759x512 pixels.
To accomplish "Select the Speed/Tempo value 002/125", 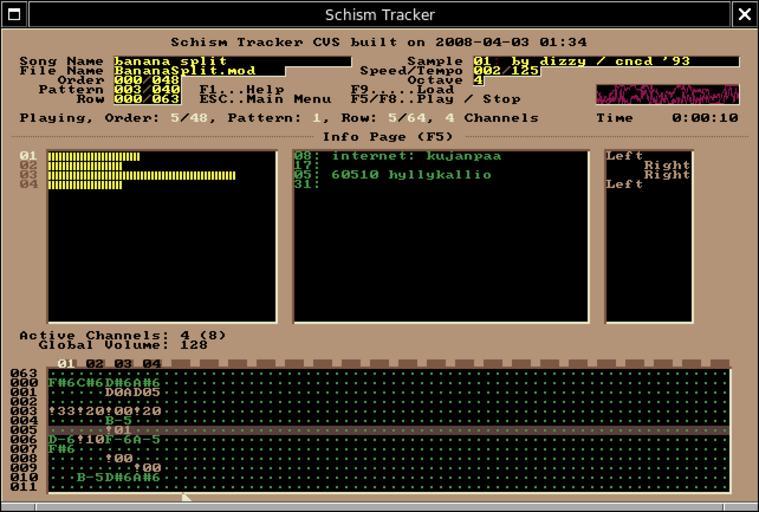I will (x=506, y=71).
